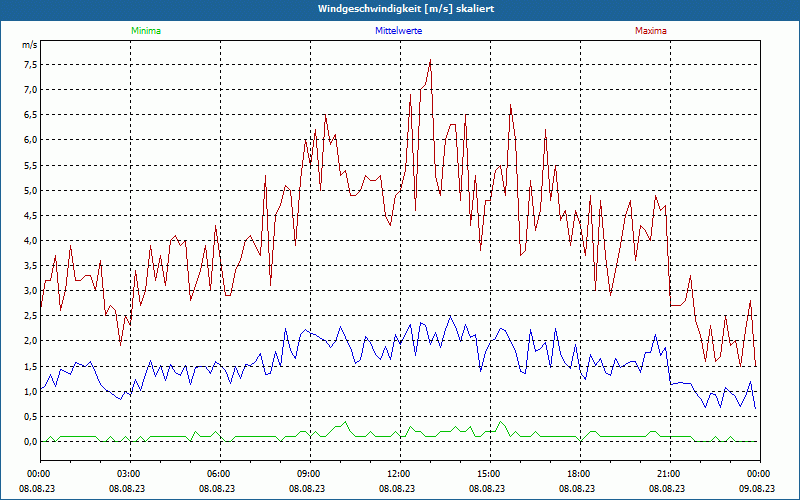800x500 pixels.
Task: Click the 03:00 time axis label
Action: tap(130, 474)
